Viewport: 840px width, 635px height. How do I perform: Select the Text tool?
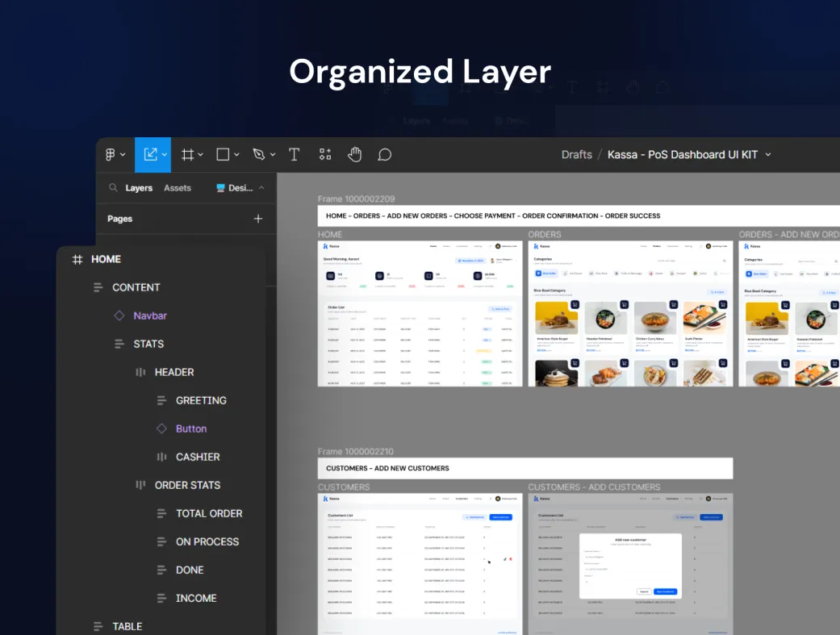click(295, 155)
